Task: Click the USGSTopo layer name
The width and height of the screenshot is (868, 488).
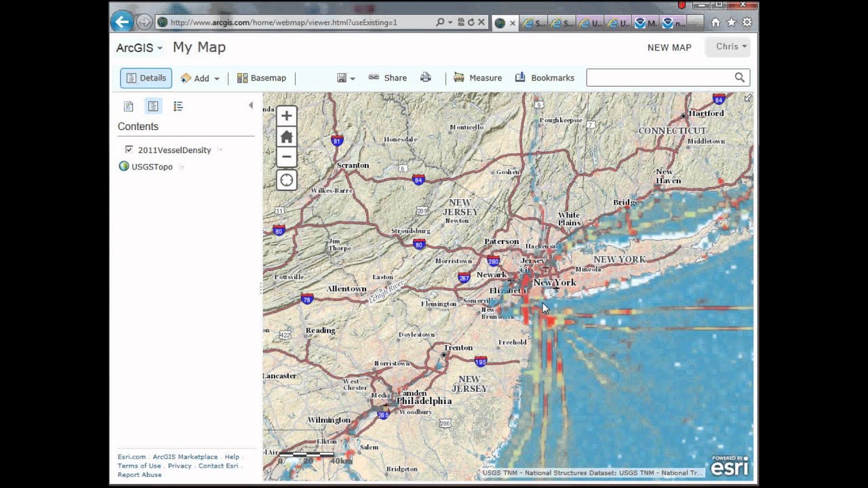Action: 152,167
